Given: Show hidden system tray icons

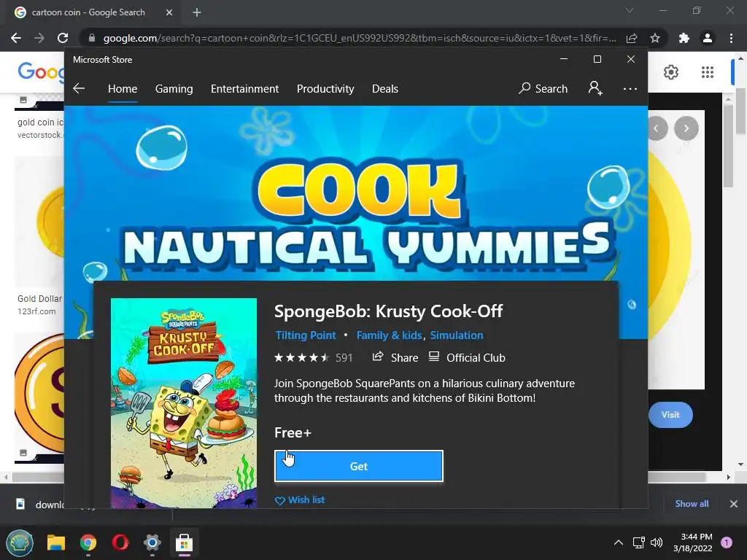Looking at the screenshot, I should (x=619, y=542).
